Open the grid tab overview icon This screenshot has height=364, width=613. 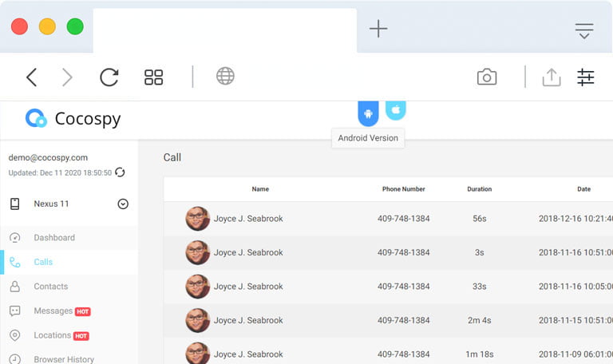(153, 77)
